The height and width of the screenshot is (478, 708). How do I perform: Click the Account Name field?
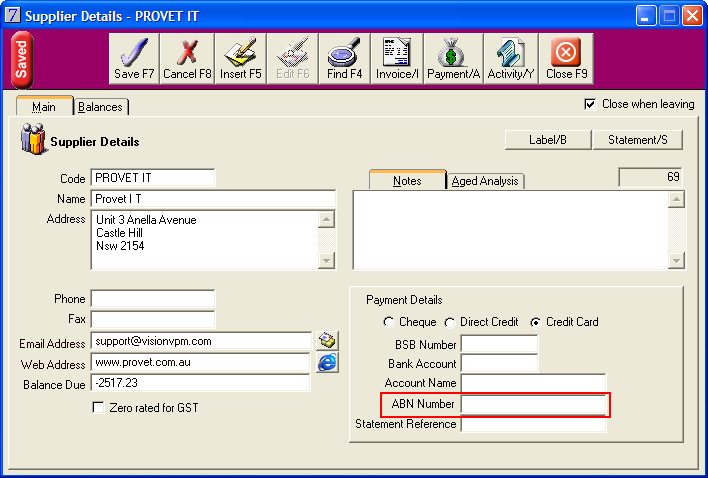(533, 383)
